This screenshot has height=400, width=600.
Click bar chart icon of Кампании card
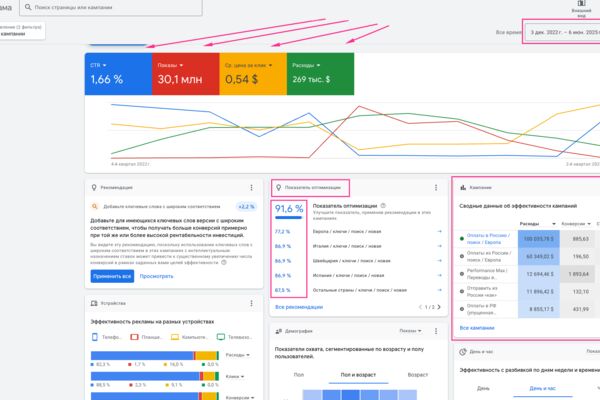click(463, 188)
